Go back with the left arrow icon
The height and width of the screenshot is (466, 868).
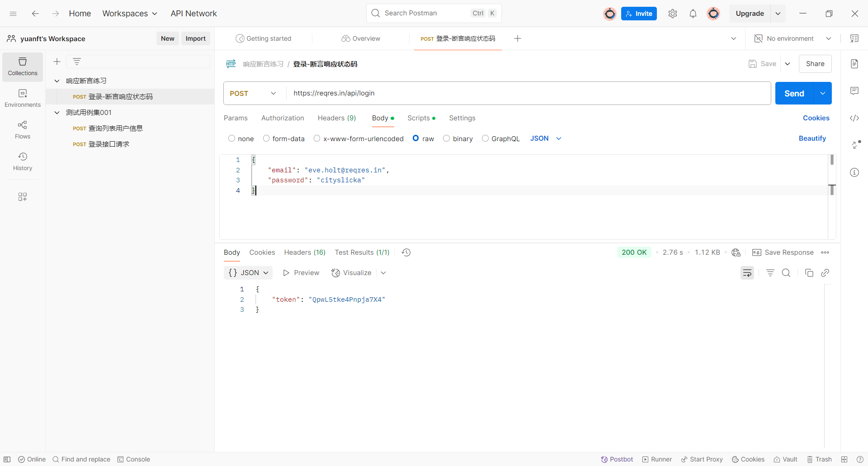click(x=35, y=14)
